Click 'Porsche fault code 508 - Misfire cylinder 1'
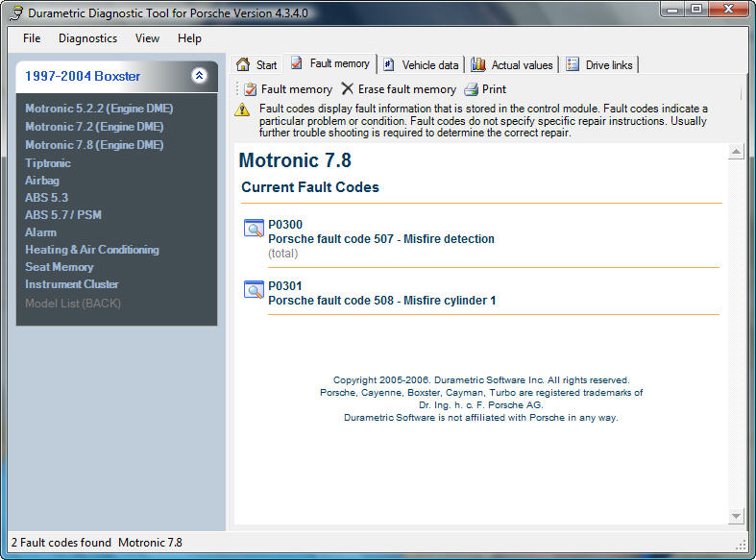Viewport: 756px width, 560px height. [x=382, y=301]
